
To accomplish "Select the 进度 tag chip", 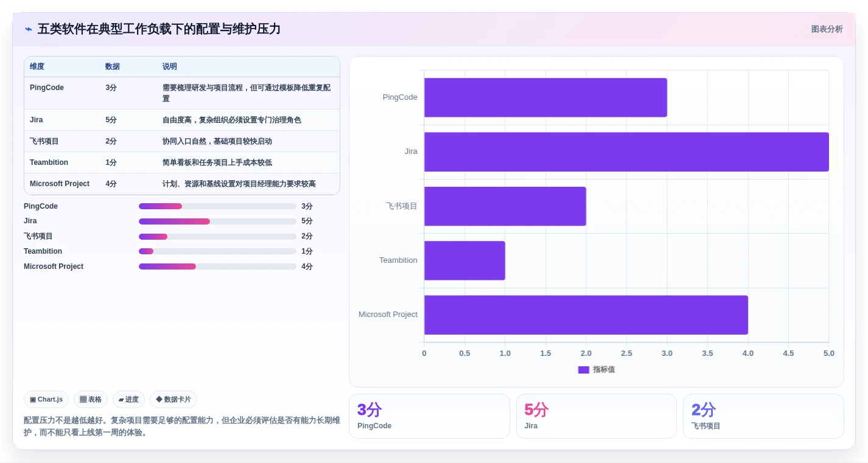I will 128,400.
